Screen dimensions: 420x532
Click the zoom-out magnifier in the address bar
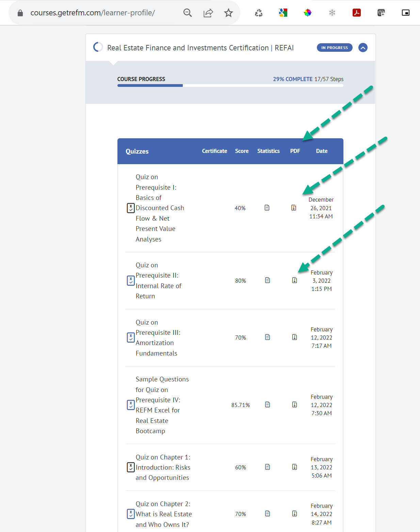[x=188, y=13]
